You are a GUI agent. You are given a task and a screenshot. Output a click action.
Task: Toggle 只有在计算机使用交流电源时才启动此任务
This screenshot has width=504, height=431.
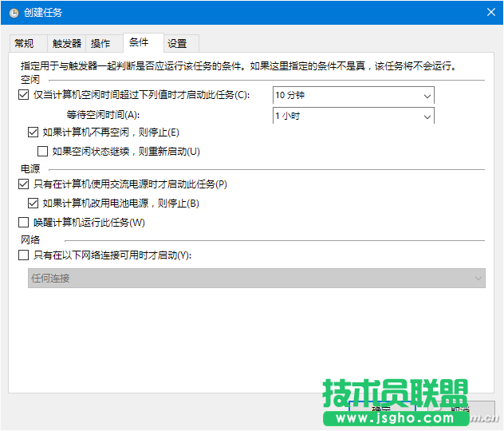pos(22,184)
